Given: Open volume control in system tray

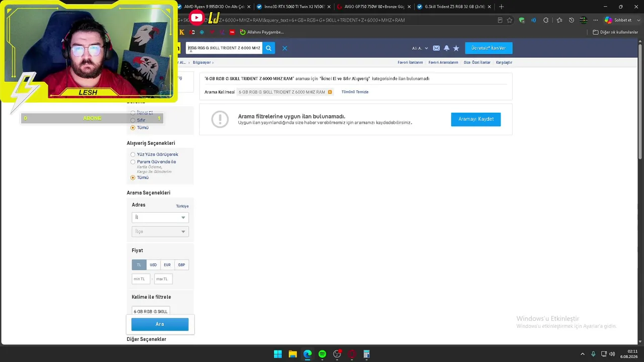Looking at the screenshot, I should [x=612, y=354].
